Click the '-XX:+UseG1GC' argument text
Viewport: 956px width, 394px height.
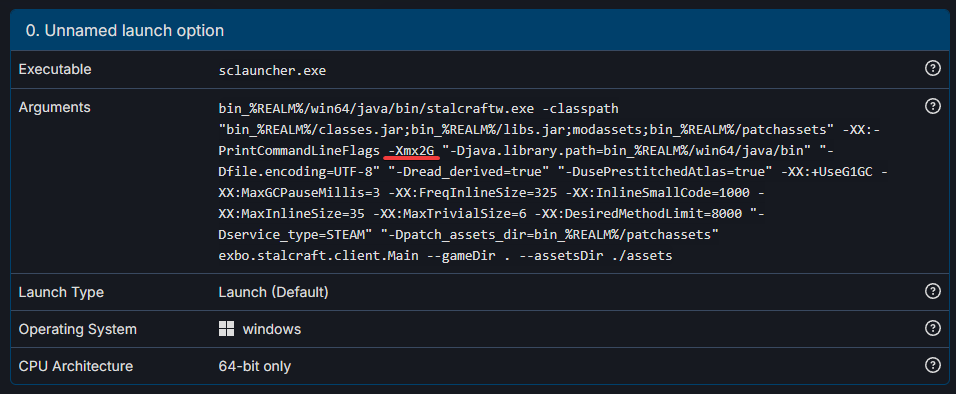(x=827, y=172)
